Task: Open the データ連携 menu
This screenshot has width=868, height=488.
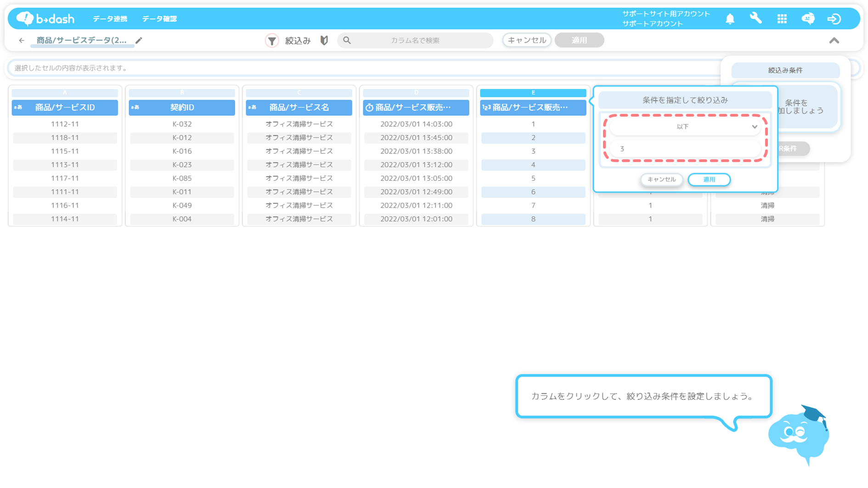Action: tap(110, 19)
